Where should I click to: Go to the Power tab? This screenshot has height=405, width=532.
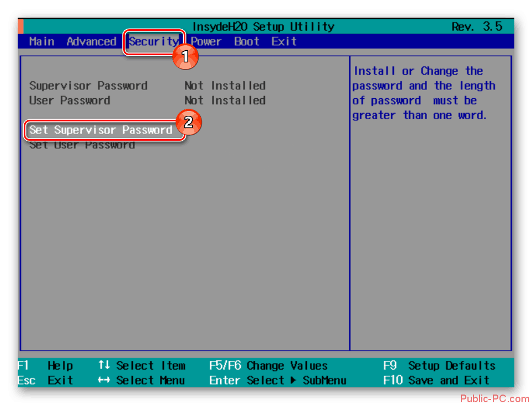(x=206, y=41)
